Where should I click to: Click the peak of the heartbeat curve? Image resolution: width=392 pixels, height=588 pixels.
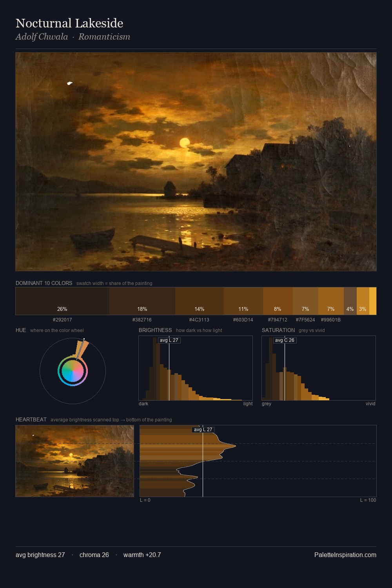point(235,446)
